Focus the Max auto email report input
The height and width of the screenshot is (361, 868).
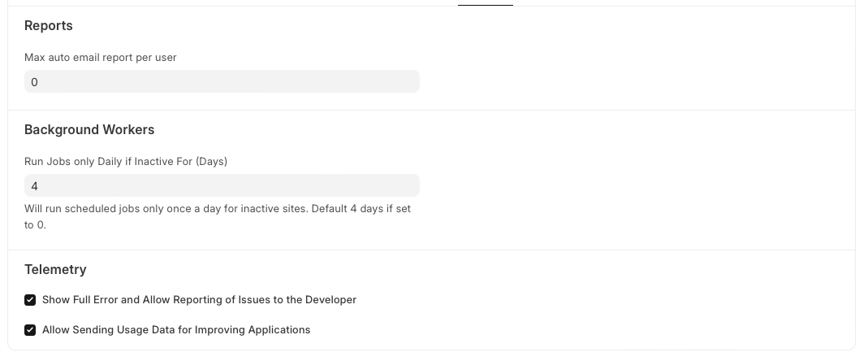(222, 81)
